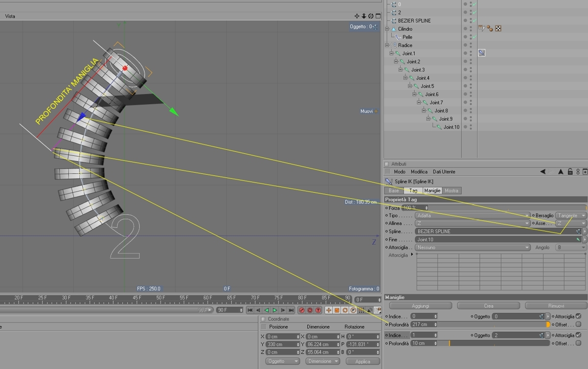
Task: Toggle the position keyframe recording icon
Action: tap(328, 310)
